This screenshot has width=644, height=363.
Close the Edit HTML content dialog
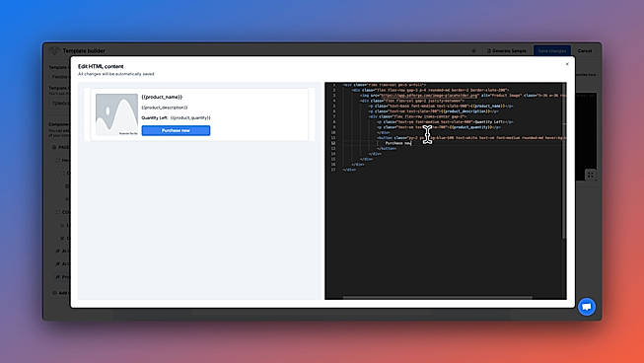click(567, 64)
